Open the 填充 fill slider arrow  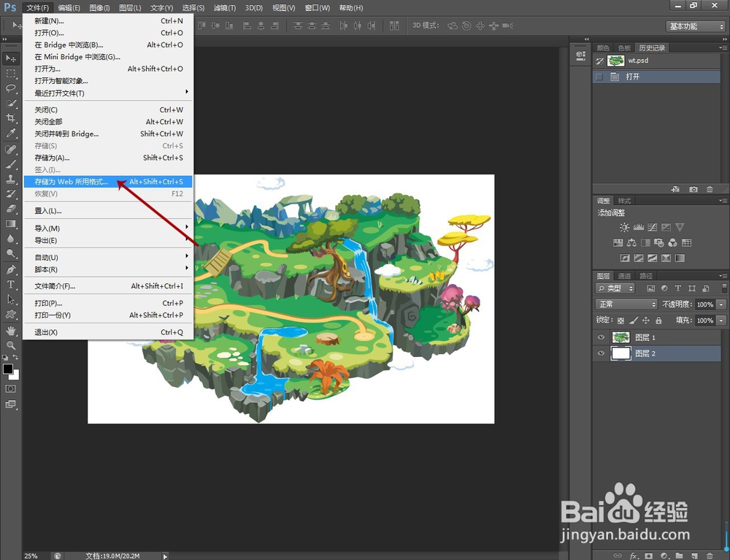(x=721, y=321)
